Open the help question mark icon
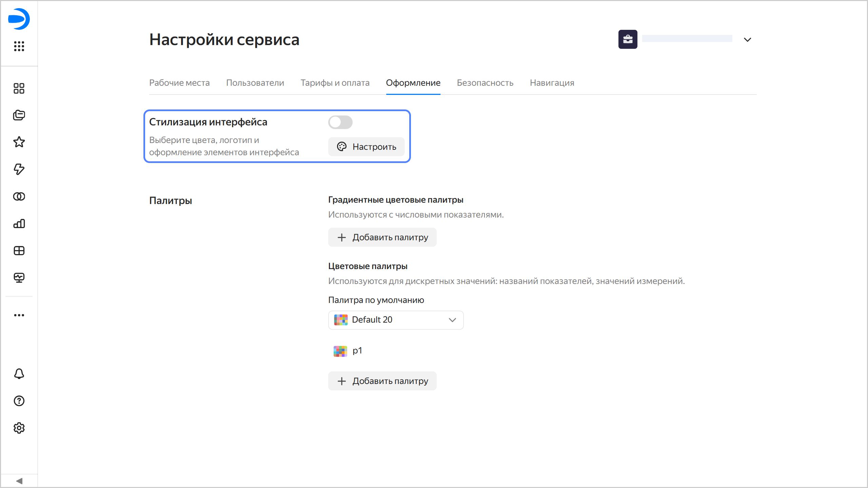This screenshot has width=868, height=488. pos(19,401)
